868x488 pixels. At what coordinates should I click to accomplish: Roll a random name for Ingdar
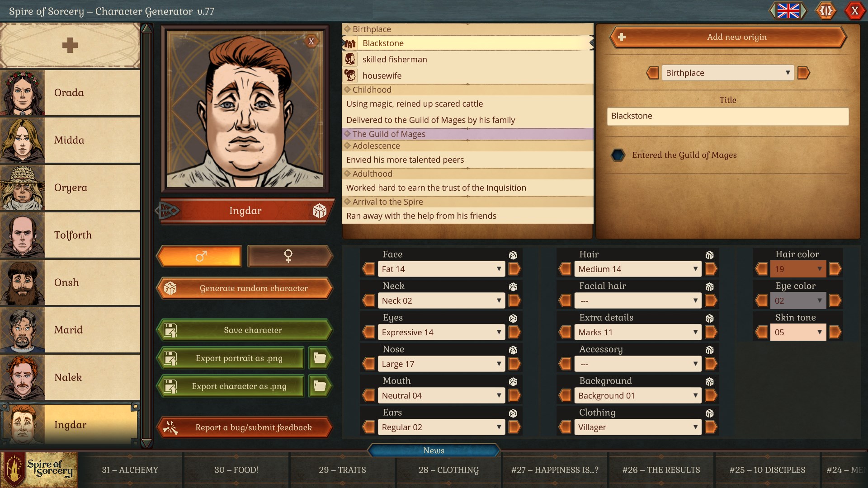coord(320,211)
